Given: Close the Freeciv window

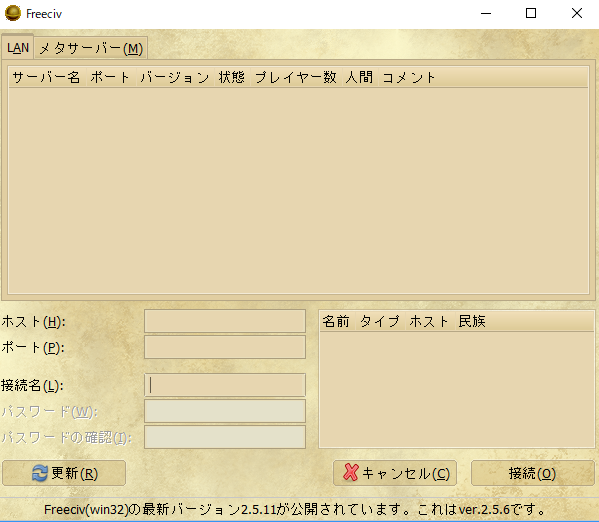Looking at the screenshot, I should tap(576, 13).
